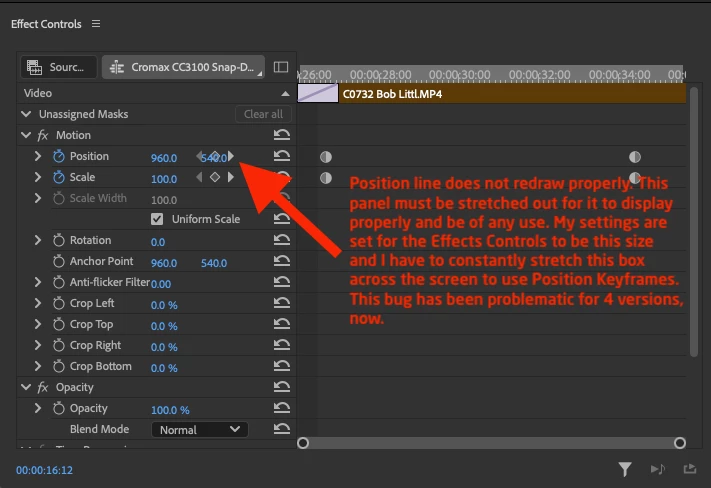The height and width of the screenshot is (488, 711).
Task: Reset the Crop Left parameter
Action: click(282, 303)
